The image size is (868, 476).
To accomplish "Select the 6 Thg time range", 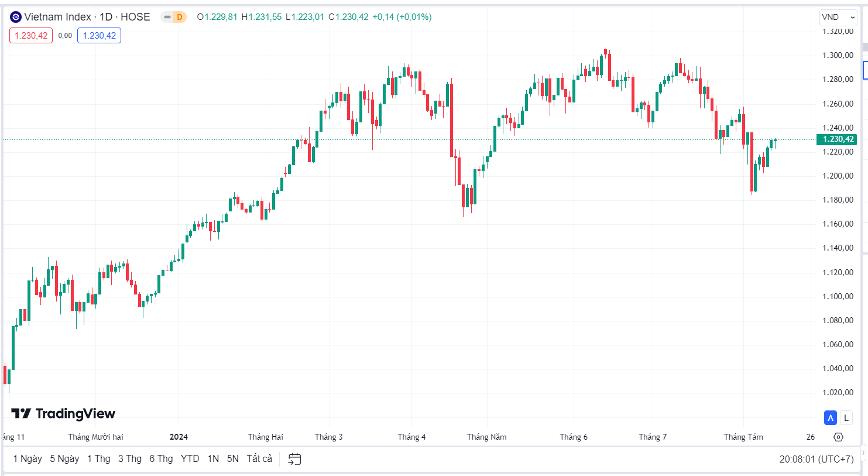I will [161, 459].
